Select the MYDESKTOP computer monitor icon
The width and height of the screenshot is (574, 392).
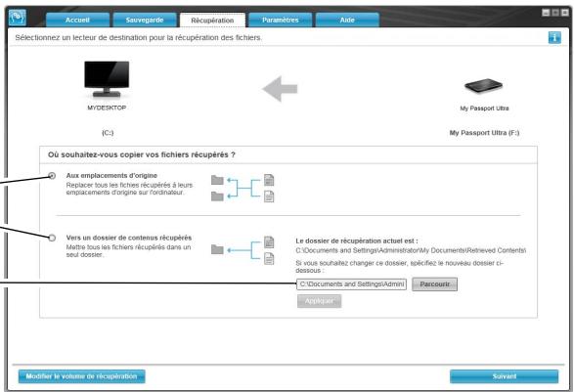(x=107, y=78)
